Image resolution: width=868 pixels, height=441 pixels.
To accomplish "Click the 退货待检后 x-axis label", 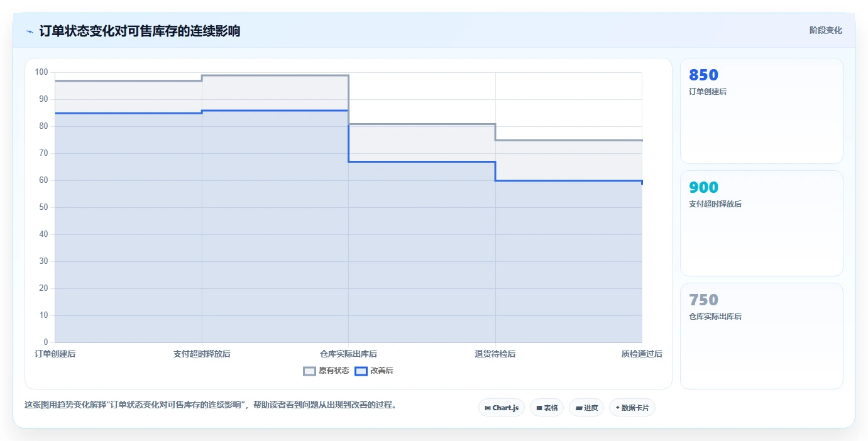I will [x=495, y=354].
